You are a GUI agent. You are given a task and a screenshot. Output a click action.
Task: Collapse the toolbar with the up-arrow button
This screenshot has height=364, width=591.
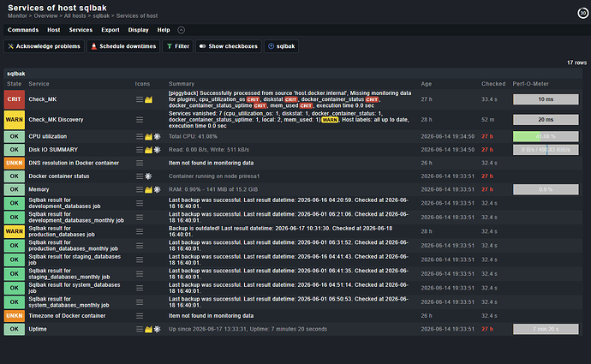(x=182, y=30)
